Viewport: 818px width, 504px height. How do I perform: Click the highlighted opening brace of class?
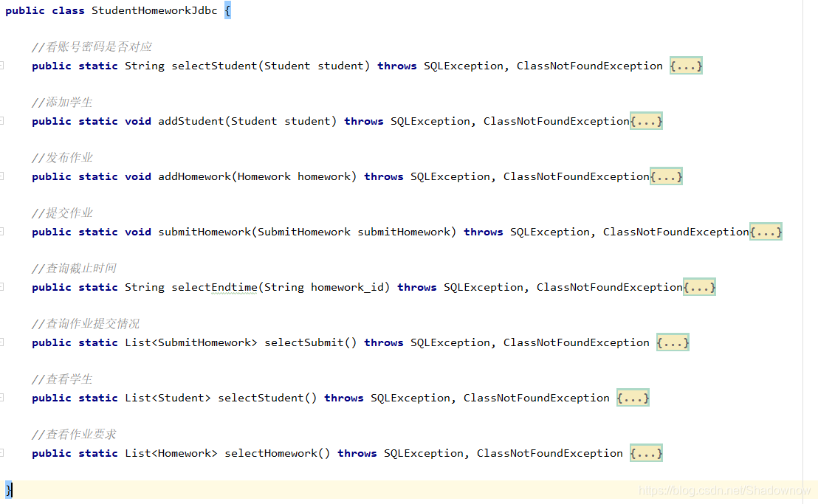pyautogui.click(x=227, y=10)
